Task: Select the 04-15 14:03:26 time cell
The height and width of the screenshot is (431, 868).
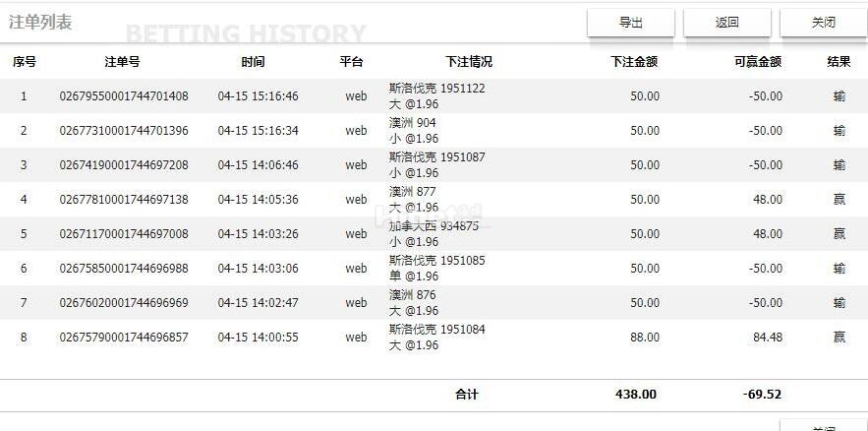Action: (258, 234)
